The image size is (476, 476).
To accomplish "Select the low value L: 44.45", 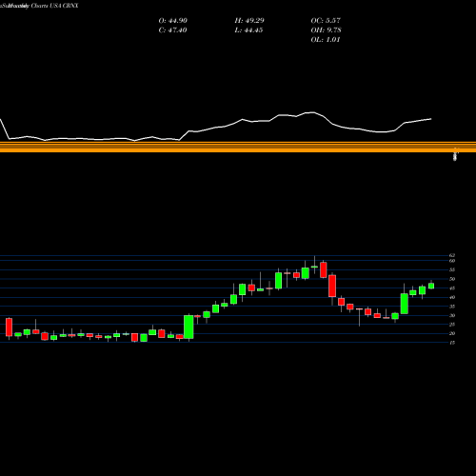I will tap(248, 30).
